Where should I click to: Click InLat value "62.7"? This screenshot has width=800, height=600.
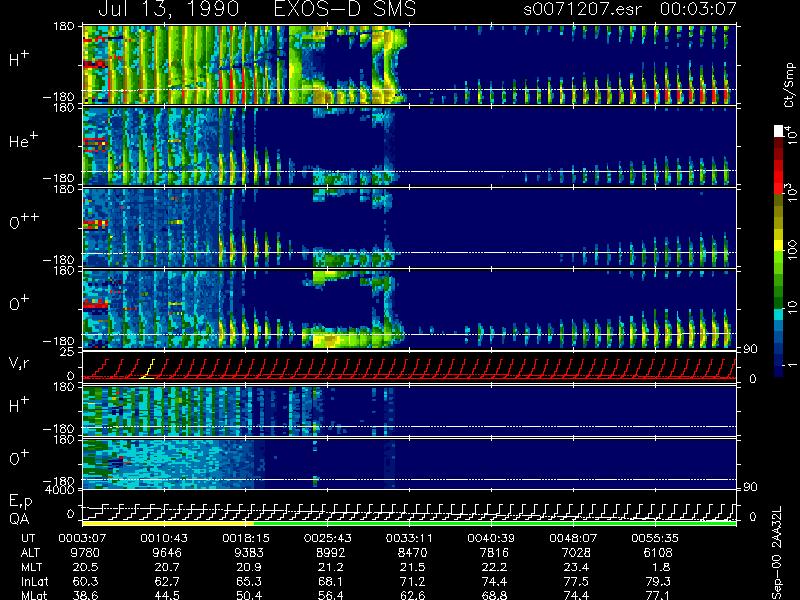click(x=167, y=581)
